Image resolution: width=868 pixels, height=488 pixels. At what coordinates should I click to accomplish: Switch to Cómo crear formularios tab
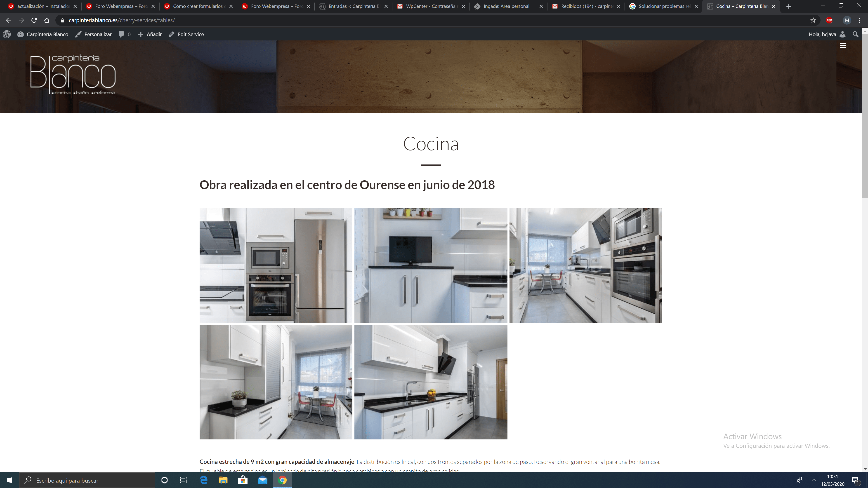[198, 6]
